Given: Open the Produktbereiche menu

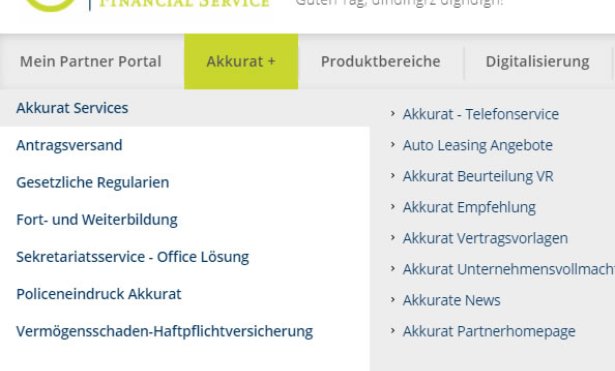Looking at the screenshot, I should click(380, 62).
